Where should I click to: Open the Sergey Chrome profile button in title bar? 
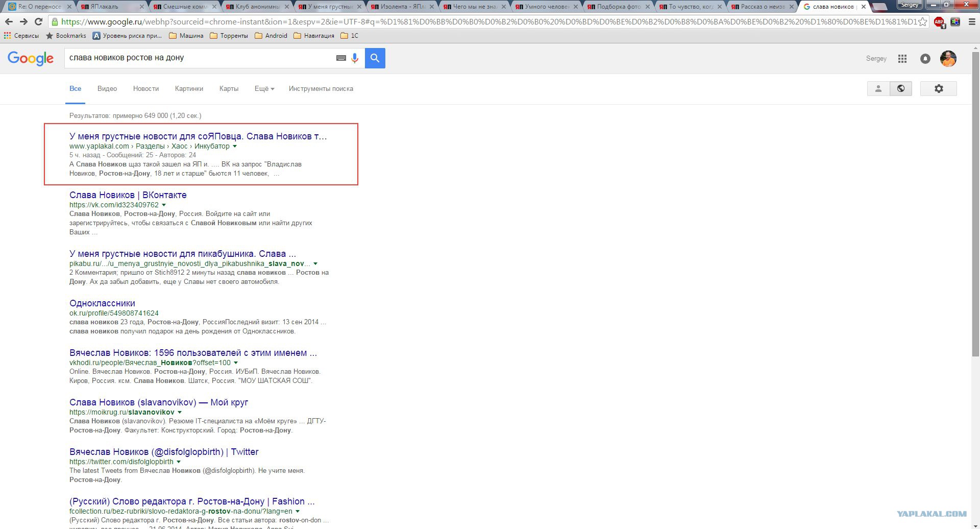pos(910,5)
